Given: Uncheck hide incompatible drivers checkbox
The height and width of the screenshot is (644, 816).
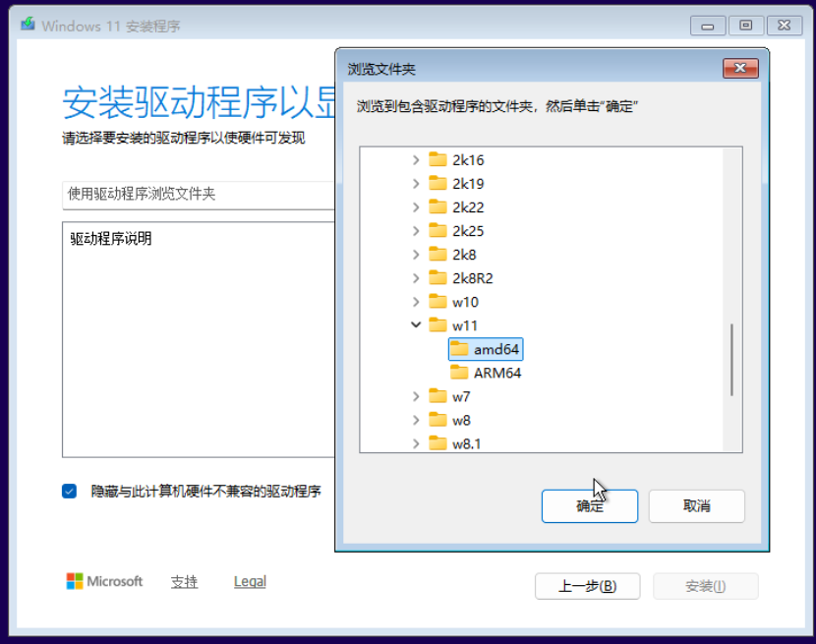Looking at the screenshot, I should click(x=69, y=491).
